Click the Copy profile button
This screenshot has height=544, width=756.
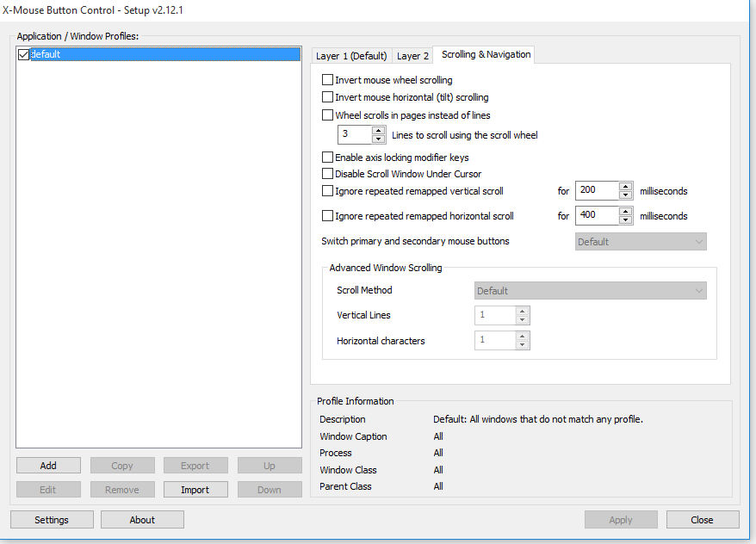point(122,466)
